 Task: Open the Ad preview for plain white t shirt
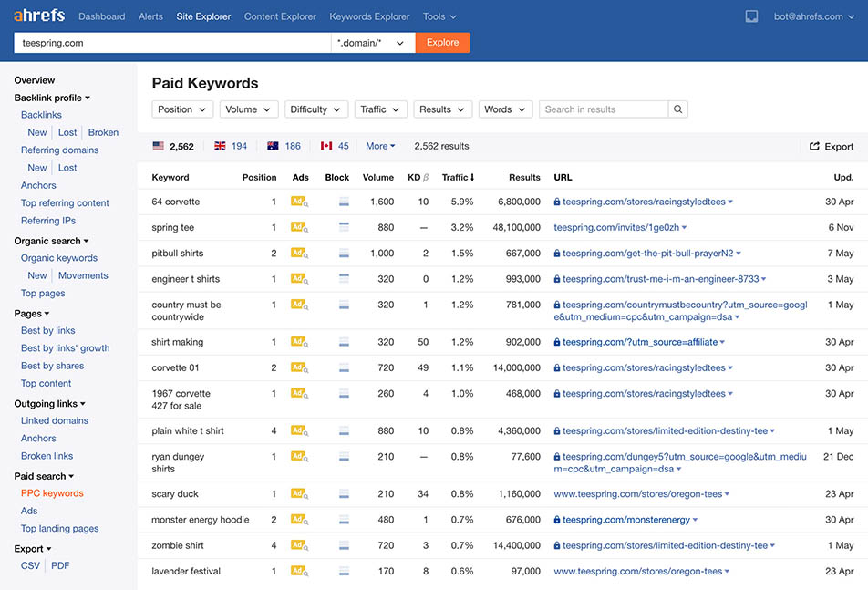(x=299, y=431)
